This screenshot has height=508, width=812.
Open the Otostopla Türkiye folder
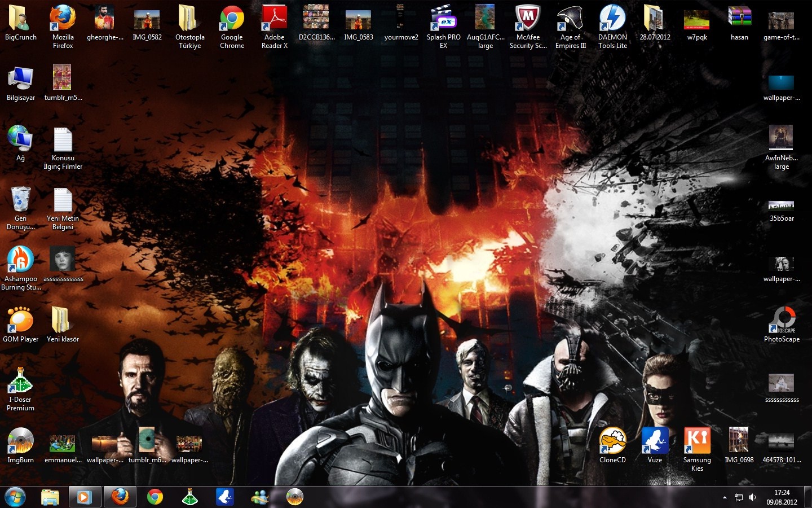pyautogui.click(x=189, y=18)
